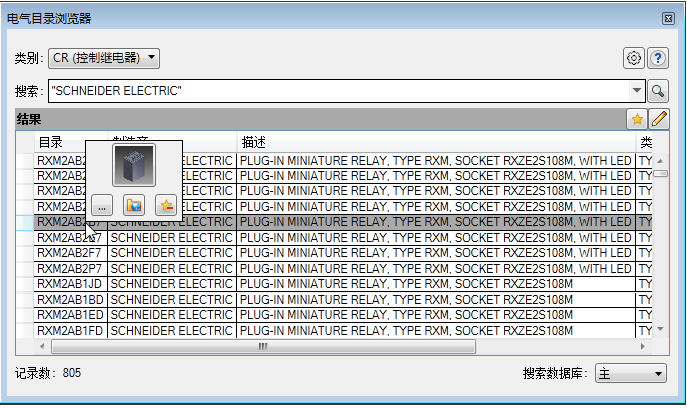Select catalog cell RXM2AB2F7
687x408 pixels.
pos(71,253)
